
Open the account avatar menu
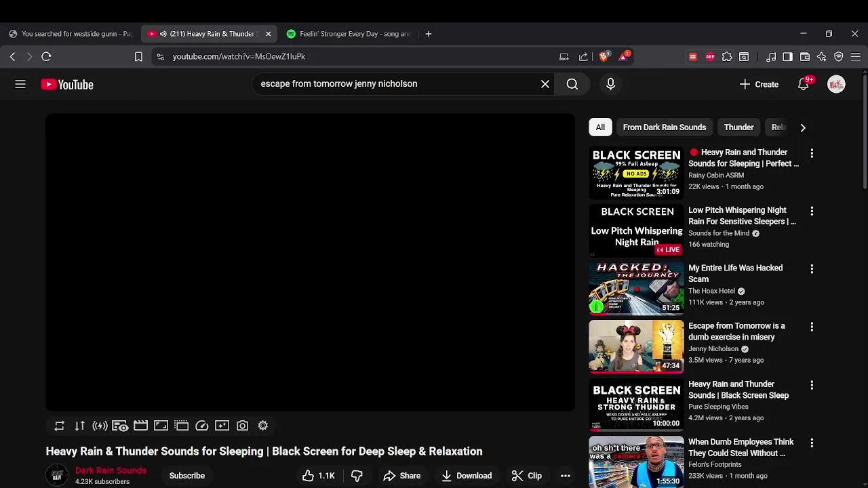click(836, 85)
